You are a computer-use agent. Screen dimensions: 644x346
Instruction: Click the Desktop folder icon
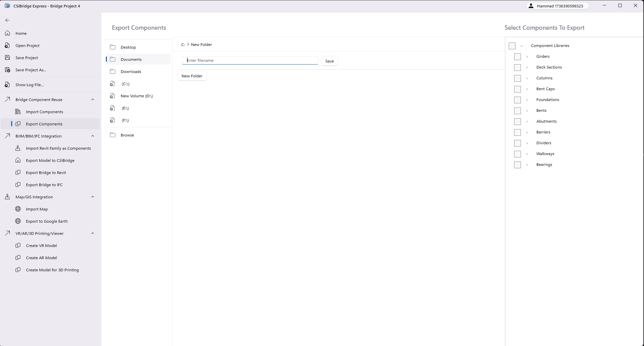tap(113, 47)
